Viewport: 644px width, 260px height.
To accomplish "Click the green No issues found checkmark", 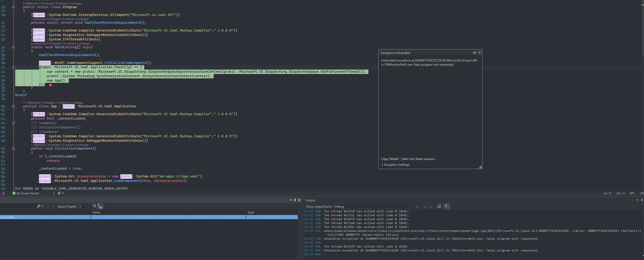I will [14, 193].
